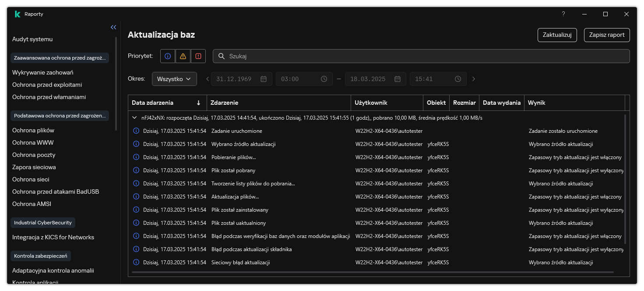Image resolution: width=644 pixels, height=291 pixels.
Task: Click the Zaktualizuj button
Action: coord(557,35)
